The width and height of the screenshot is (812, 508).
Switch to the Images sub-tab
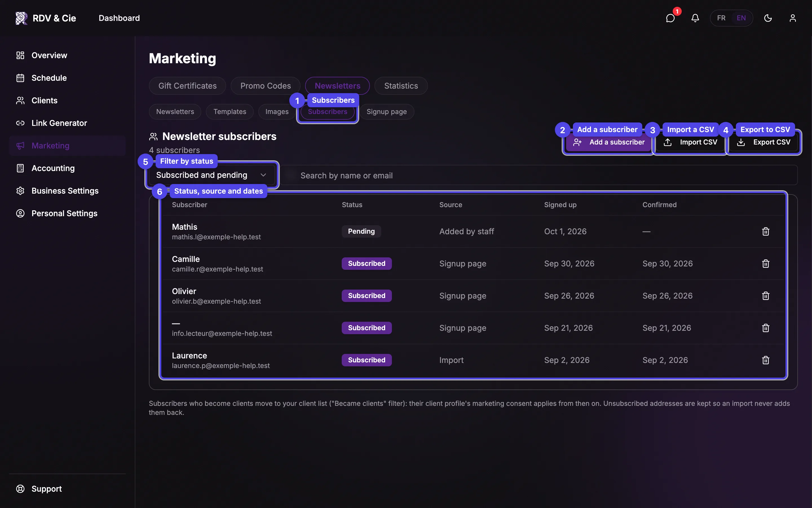click(x=277, y=111)
